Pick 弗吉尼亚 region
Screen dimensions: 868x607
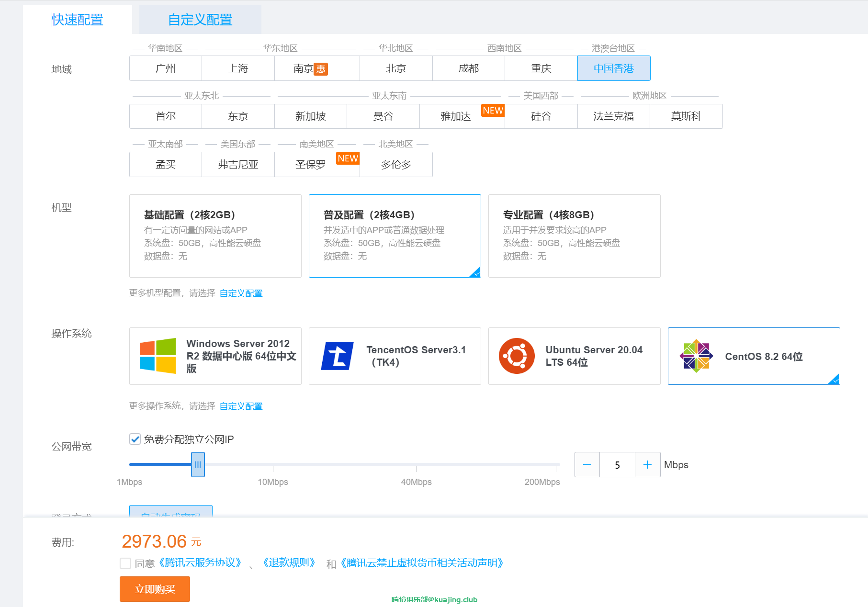[238, 165]
